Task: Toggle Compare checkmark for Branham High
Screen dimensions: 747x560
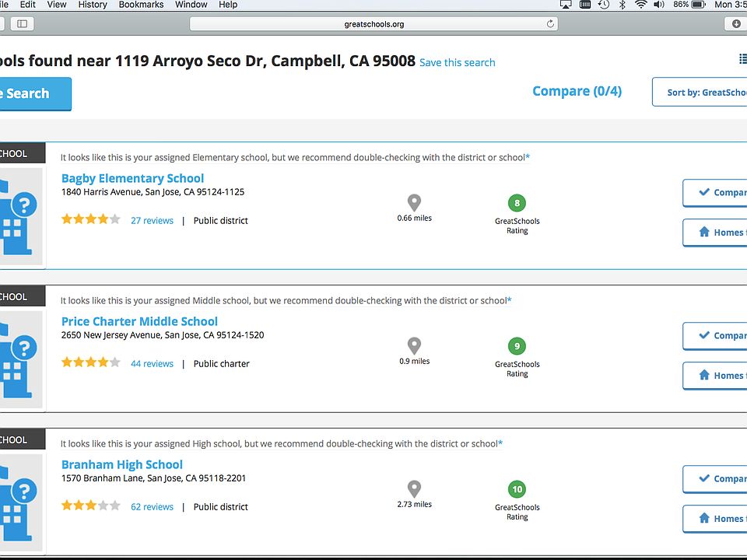Action: click(x=714, y=478)
